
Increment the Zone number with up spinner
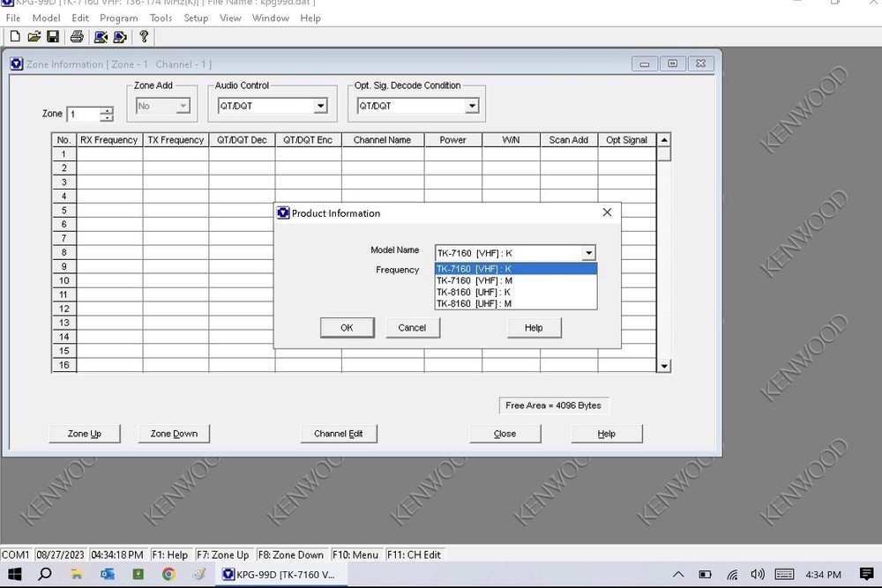[x=108, y=110]
